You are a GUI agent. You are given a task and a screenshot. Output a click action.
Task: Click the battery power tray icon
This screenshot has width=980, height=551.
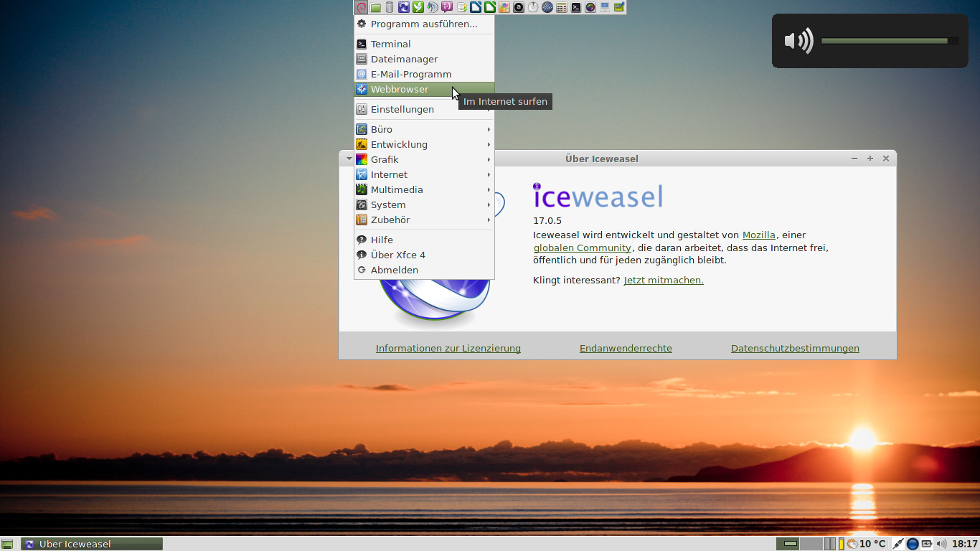(x=926, y=544)
